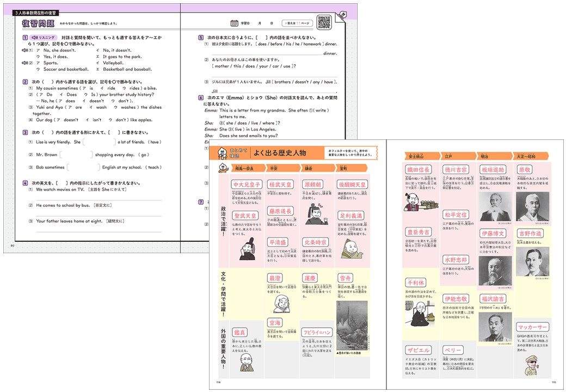This screenshot has width=566, height=392.
Task: Click the 桓武天皇 name label
Action: click(280, 185)
